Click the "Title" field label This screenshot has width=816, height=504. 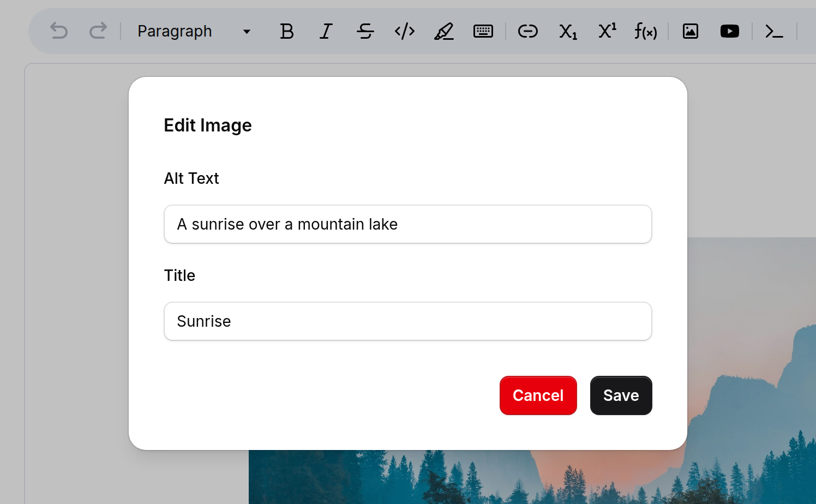click(179, 275)
